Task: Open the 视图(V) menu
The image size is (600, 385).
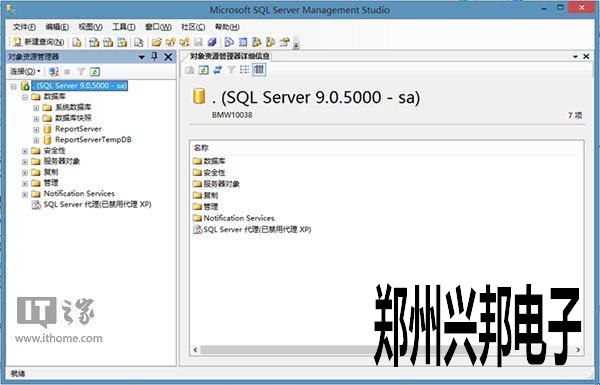Action: (x=90, y=27)
